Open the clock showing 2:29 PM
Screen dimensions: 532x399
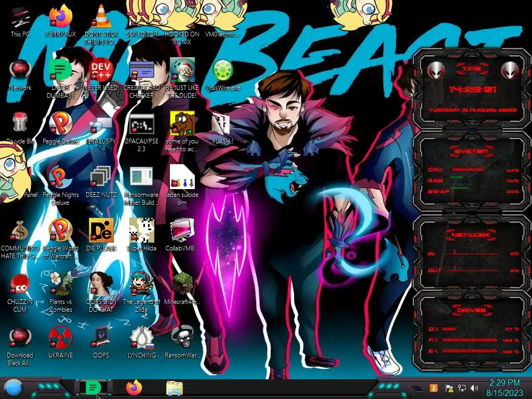(x=504, y=388)
